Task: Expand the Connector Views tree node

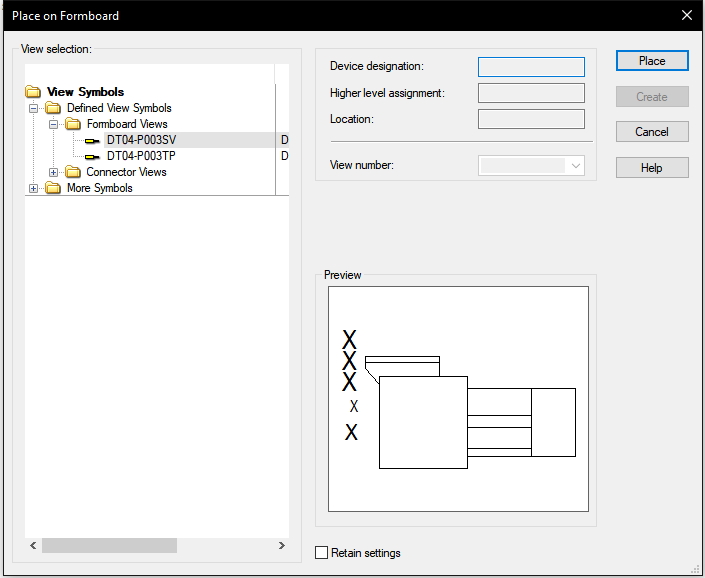Action: click(54, 172)
